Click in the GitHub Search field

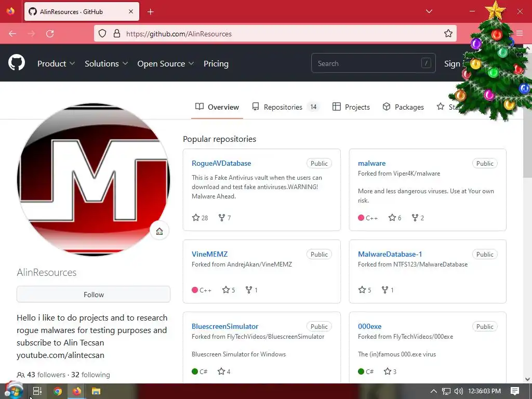(x=373, y=63)
